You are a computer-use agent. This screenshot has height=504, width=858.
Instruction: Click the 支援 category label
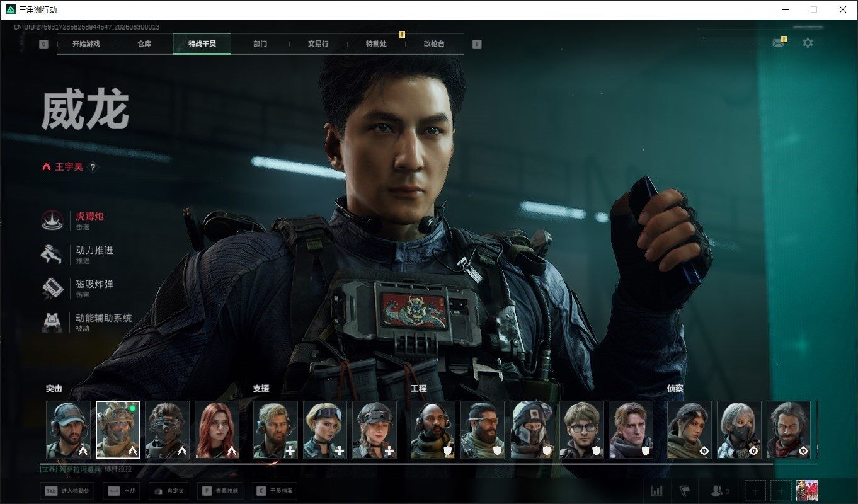coord(261,389)
